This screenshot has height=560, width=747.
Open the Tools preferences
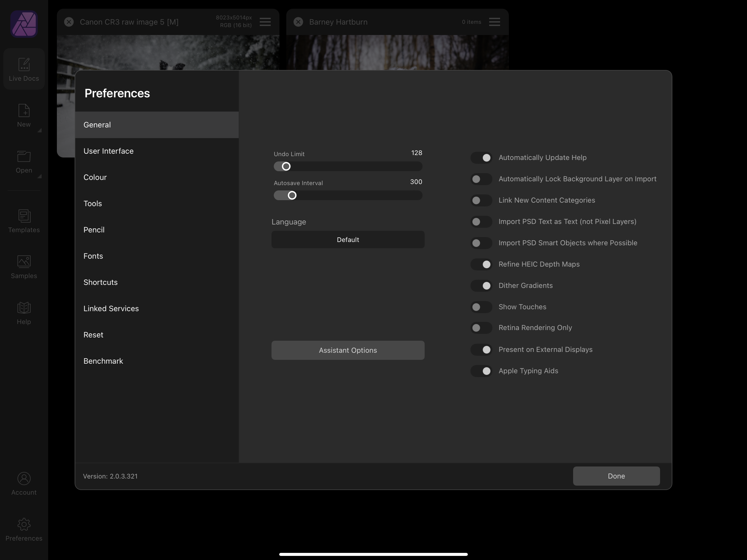pyautogui.click(x=157, y=203)
